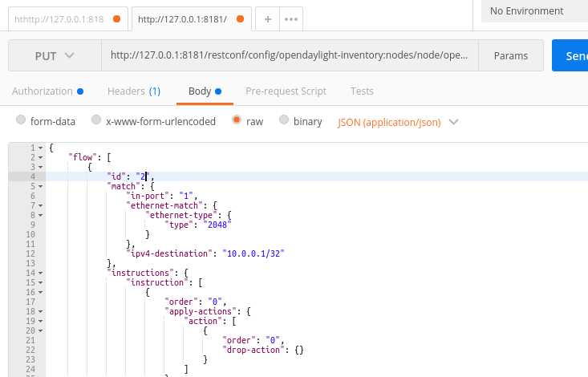Click the request URL field
The width and height of the screenshot is (588, 377).
pyautogui.click(x=290, y=55)
